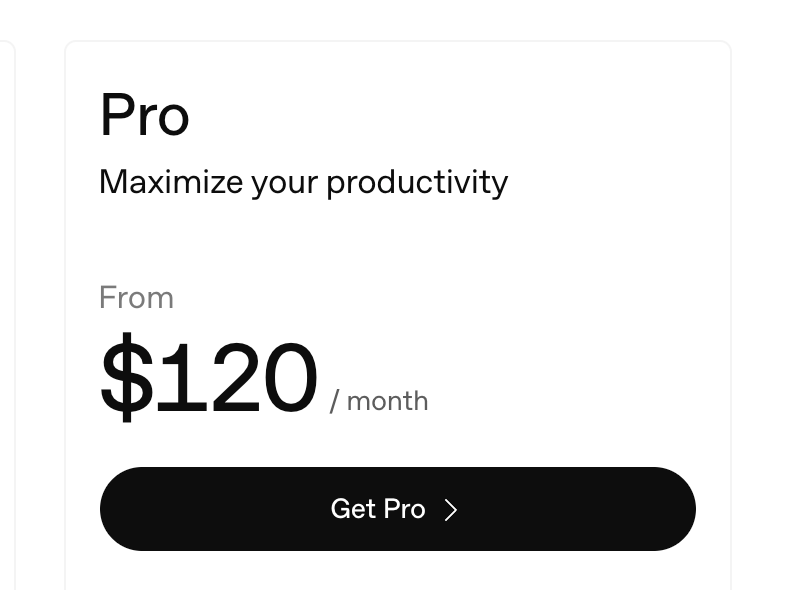
Task: Click the chevron arrow inside Get Pro
Action: click(451, 510)
